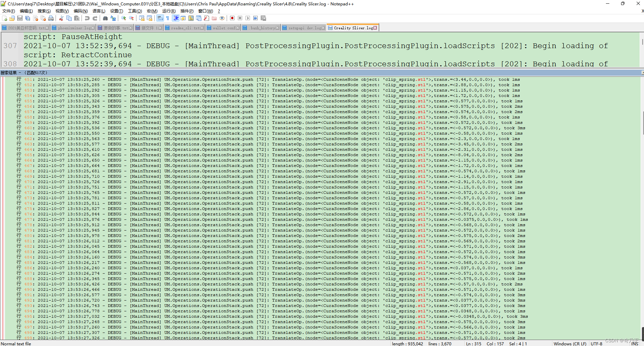Switch to the wallet.conf tab
This screenshot has height=346, width=644.
point(223,28)
